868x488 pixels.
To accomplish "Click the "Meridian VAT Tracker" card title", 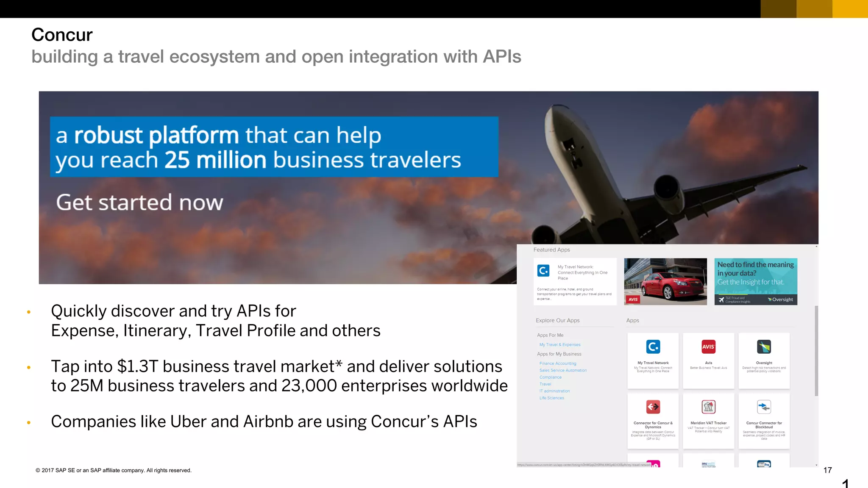I will pyautogui.click(x=709, y=423).
